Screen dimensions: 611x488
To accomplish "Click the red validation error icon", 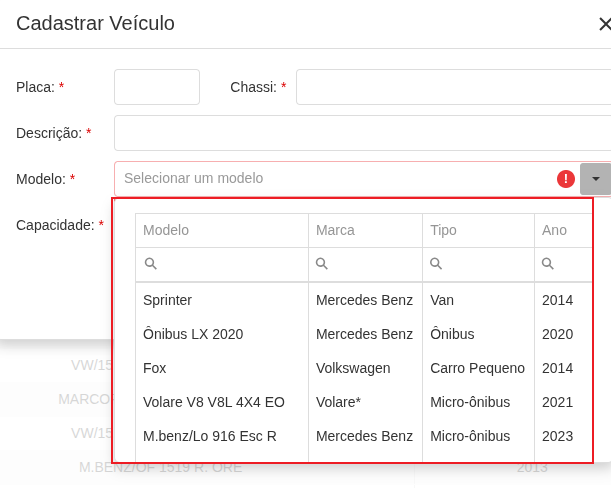I will [566, 179].
